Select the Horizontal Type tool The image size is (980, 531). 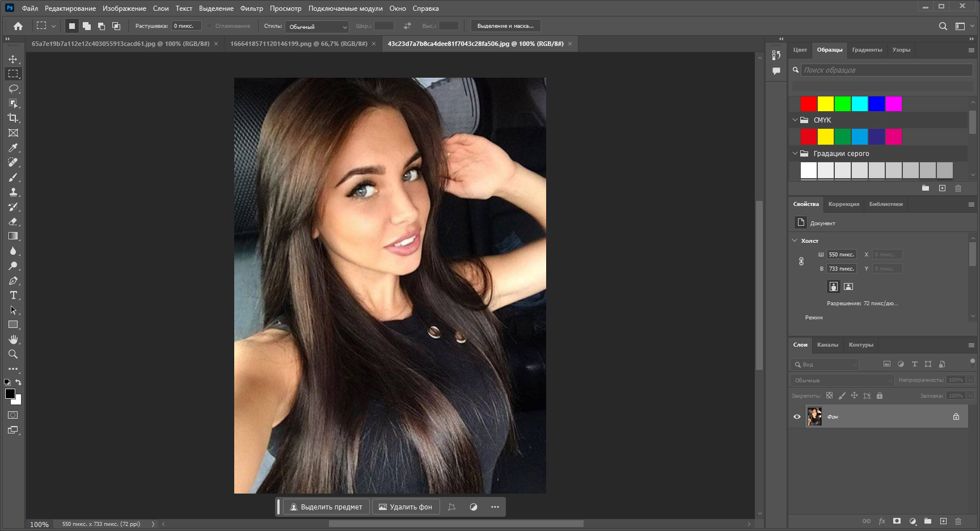pyautogui.click(x=13, y=295)
